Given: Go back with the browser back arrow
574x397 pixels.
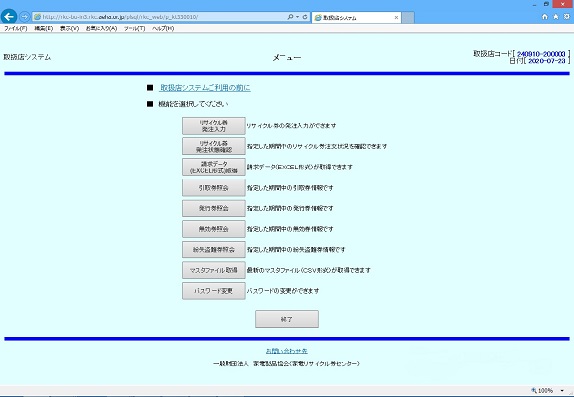Looking at the screenshot, I should [x=9, y=16].
